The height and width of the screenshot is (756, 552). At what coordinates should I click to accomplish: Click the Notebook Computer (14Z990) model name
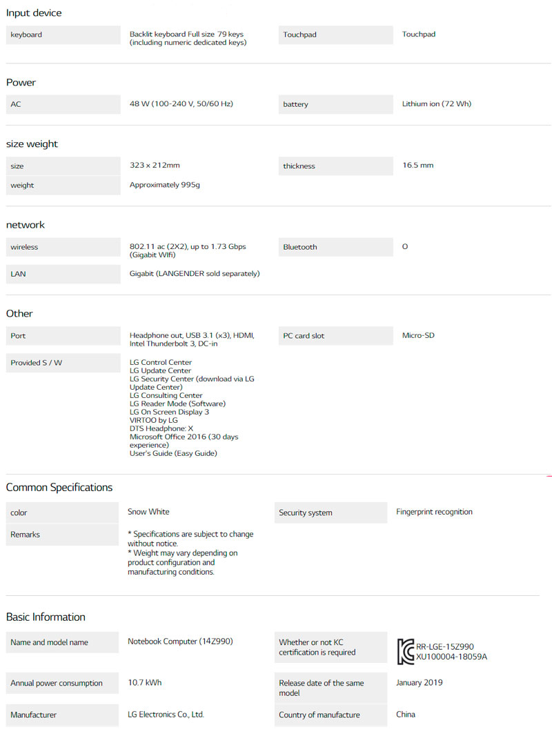coord(180,641)
